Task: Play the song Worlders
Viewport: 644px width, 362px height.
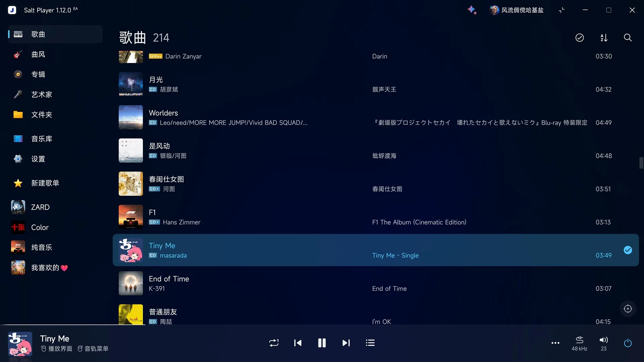Action: click(x=376, y=117)
